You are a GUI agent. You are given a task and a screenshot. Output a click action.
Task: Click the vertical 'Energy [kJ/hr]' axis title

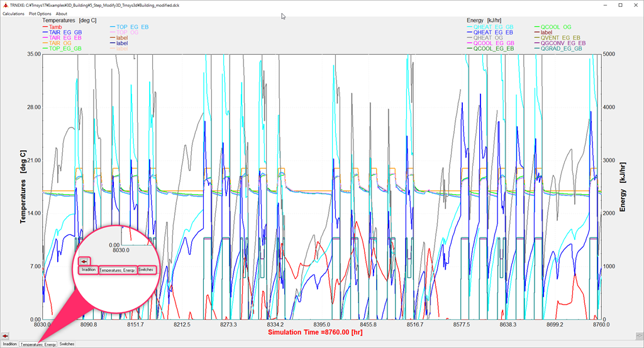point(623,187)
